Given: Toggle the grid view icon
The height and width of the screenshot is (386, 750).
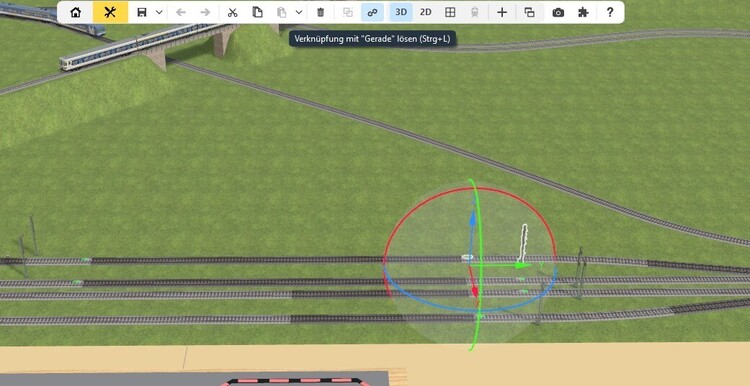Looking at the screenshot, I should pyautogui.click(x=450, y=12).
